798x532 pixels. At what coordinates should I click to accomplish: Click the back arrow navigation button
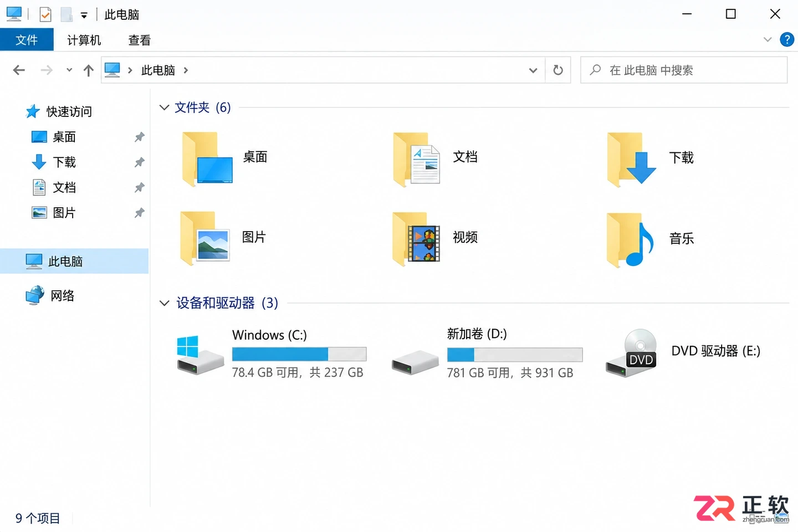click(x=19, y=70)
